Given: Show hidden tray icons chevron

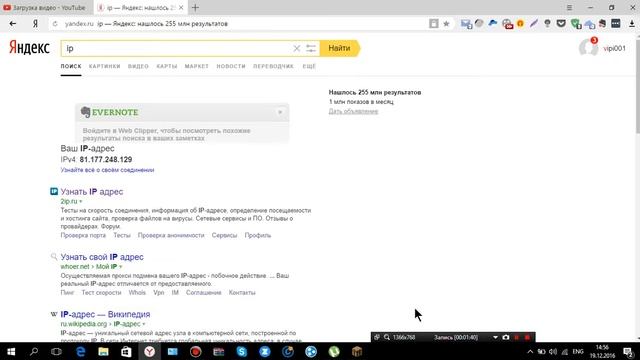Looking at the screenshot, I should point(530,351).
